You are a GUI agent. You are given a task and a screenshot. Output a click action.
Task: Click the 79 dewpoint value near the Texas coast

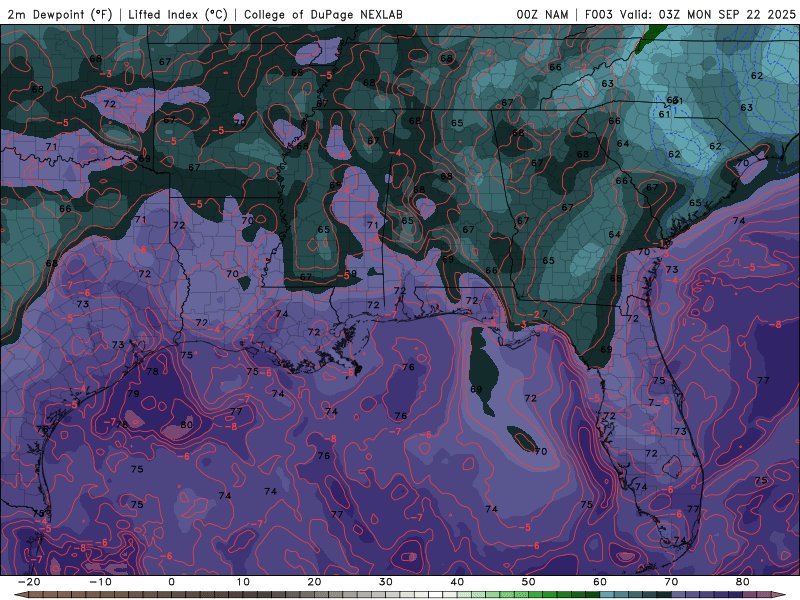133,393
